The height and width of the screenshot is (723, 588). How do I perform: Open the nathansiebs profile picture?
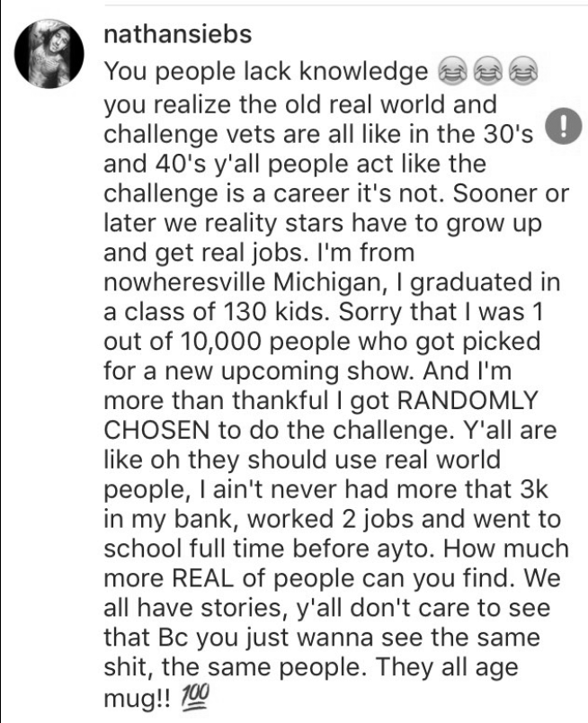pyautogui.click(x=49, y=54)
